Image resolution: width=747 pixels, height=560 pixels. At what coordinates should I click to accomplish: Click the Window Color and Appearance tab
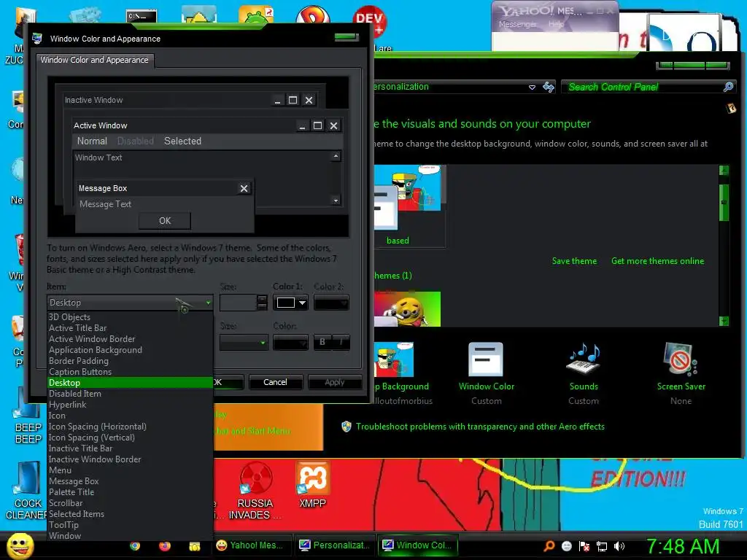click(94, 60)
